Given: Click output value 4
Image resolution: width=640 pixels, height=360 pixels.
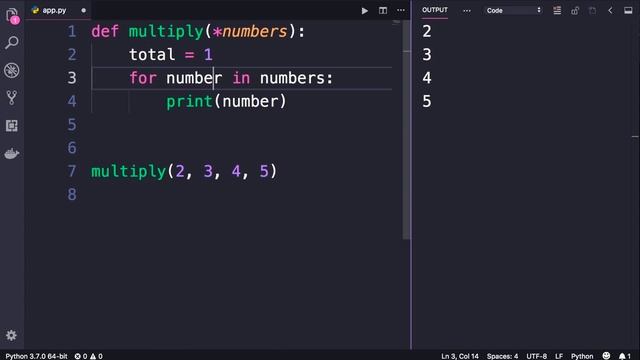Looking at the screenshot, I should pyautogui.click(x=427, y=78).
